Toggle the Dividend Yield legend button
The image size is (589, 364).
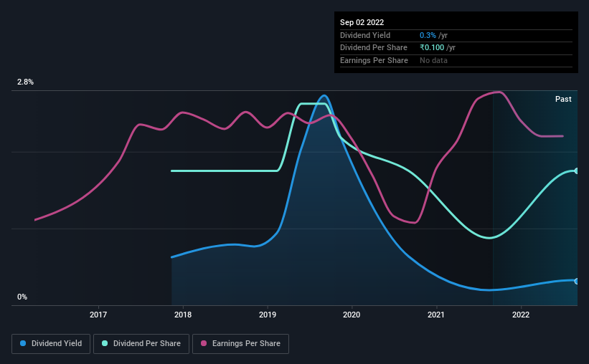(x=51, y=344)
